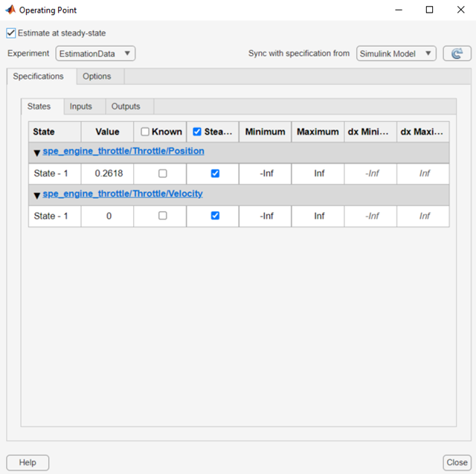Click dx Minimum -Inf cell for Throttle/Position
476x474 pixels.
point(370,173)
